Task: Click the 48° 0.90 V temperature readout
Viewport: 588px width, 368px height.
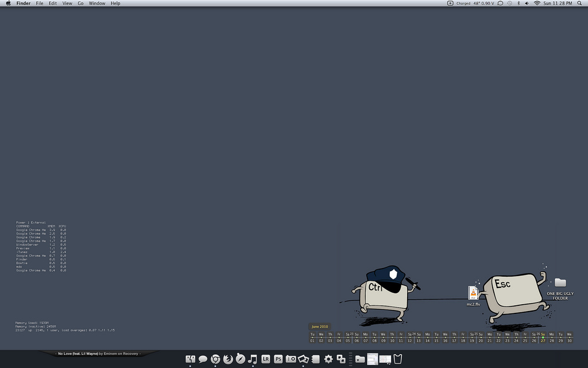Action: (483, 3)
